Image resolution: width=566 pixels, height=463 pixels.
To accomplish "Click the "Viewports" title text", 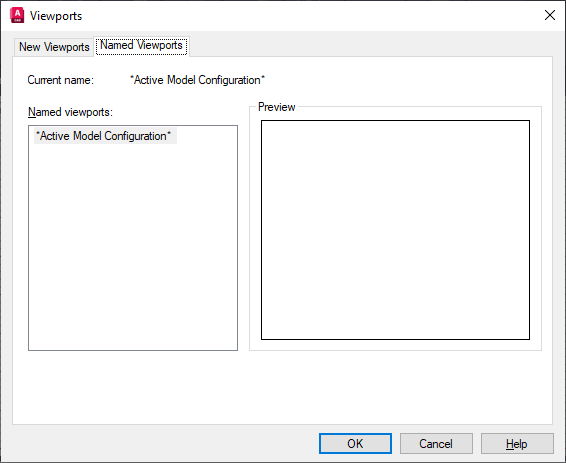I will tap(56, 16).
